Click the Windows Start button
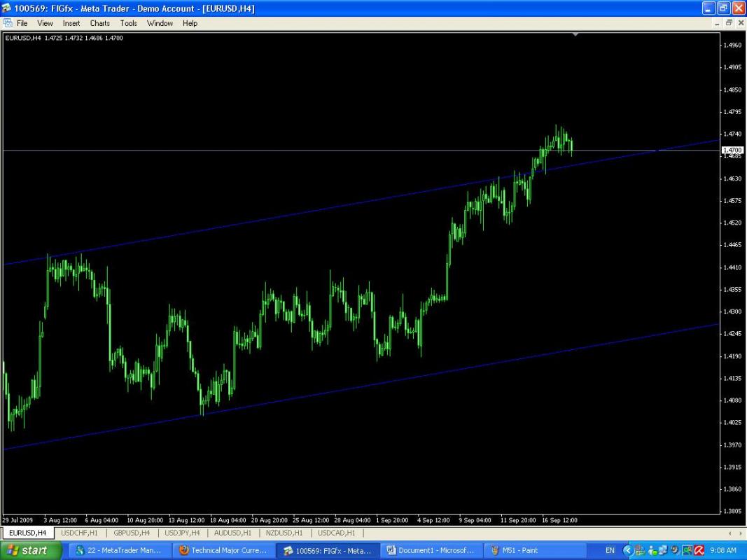Image resolution: width=747 pixels, height=560 pixels. (x=34, y=550)
